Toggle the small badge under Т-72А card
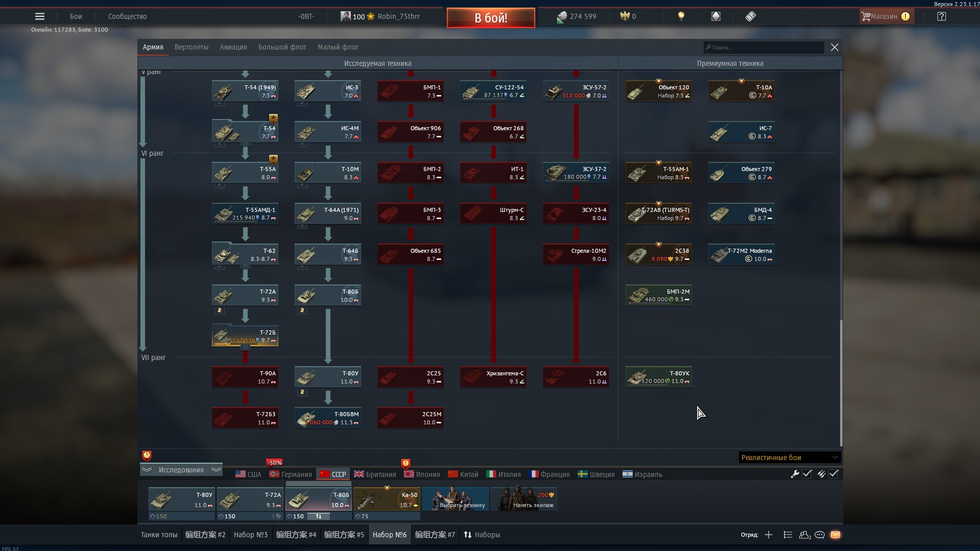Image resolution: width=980 pixels, height=551 pixels. 219,310
